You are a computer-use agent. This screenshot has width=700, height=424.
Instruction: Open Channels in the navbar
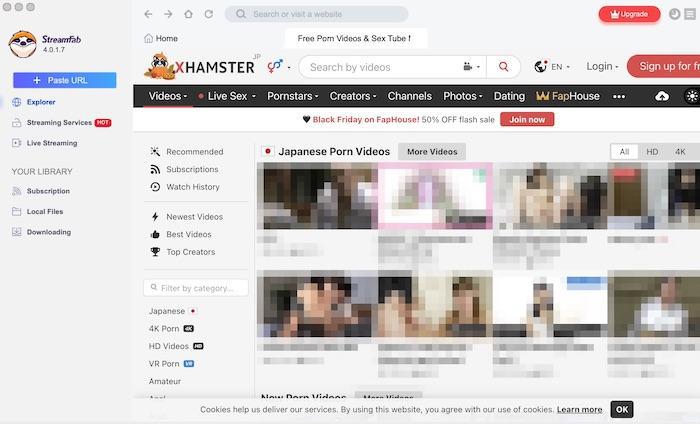410,96
